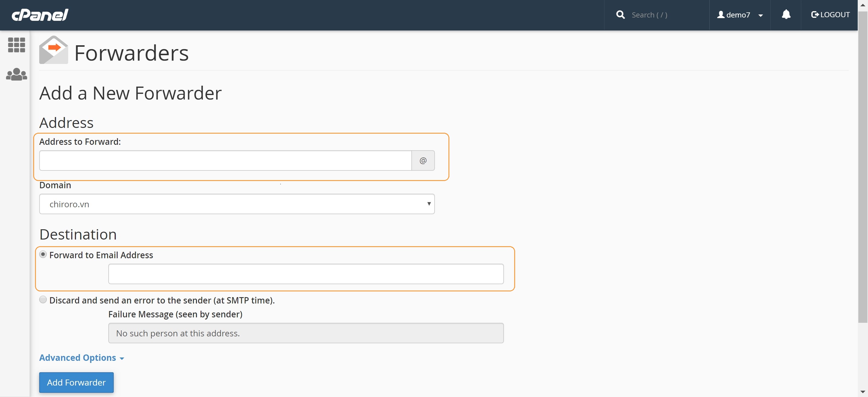This screenshot has width=868, height=397.
Task: Click the search magnifier icon
Action: (620, 15)
